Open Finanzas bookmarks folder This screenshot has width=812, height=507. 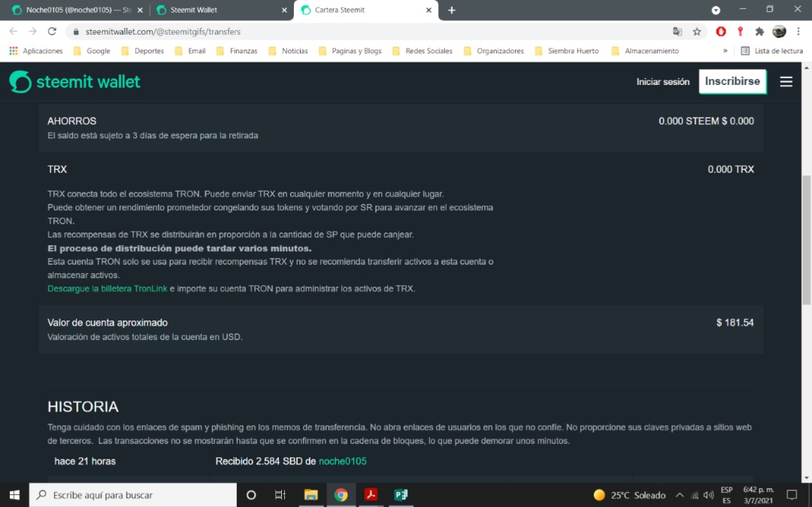pyautogui.click(x=237, y=50)
